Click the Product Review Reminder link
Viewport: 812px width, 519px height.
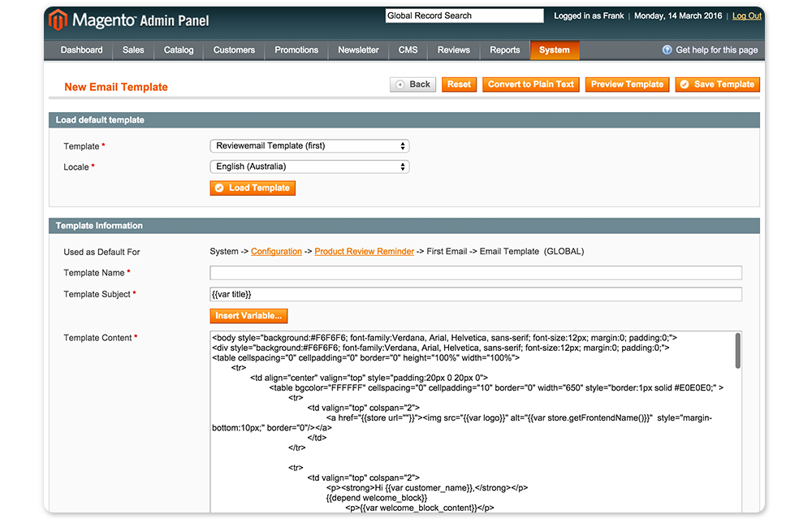(364, 251)
